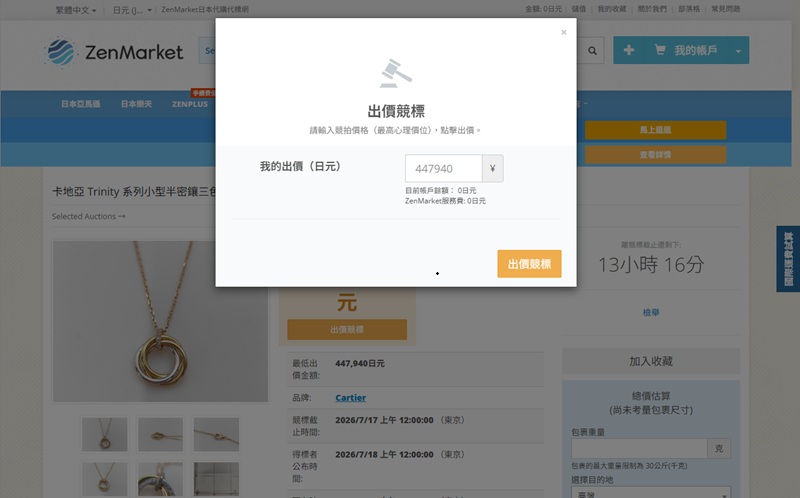Click the bid amount input field
This screenshot has height=498, width=800.
coord(443,168)
